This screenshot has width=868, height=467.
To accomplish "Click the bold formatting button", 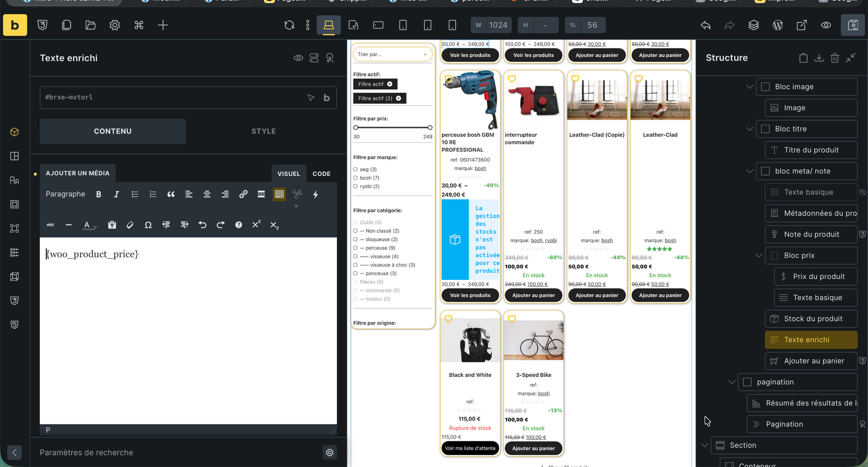I will (99, 194).
